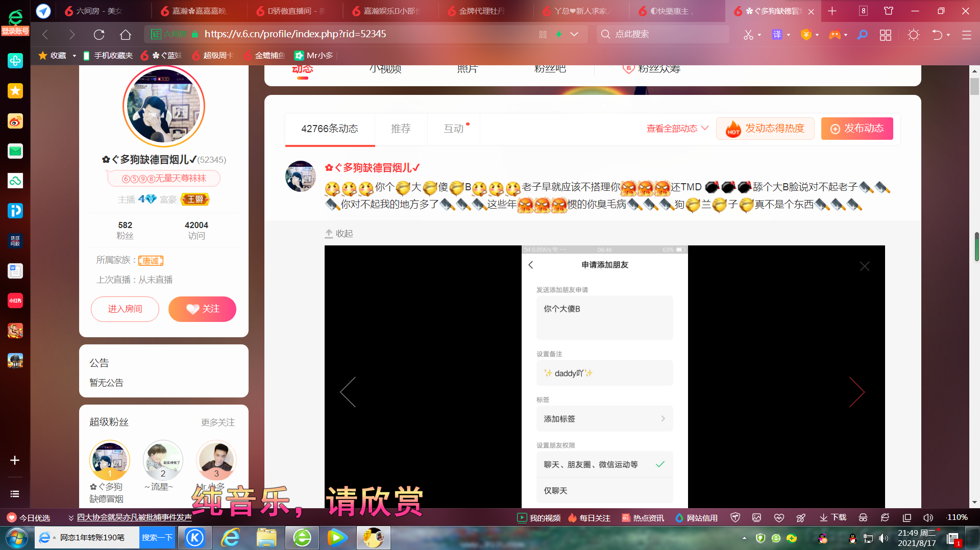Open the magnifier search toolbar icon

[x=863, y=34]
